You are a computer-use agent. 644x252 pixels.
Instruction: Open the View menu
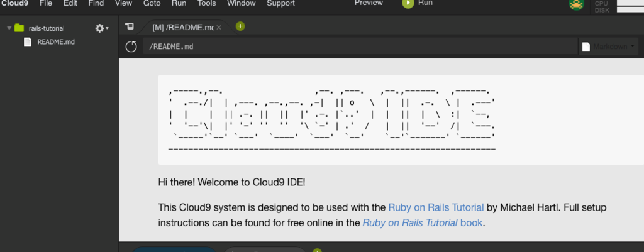pyautogui.click(x=124, y=3)
